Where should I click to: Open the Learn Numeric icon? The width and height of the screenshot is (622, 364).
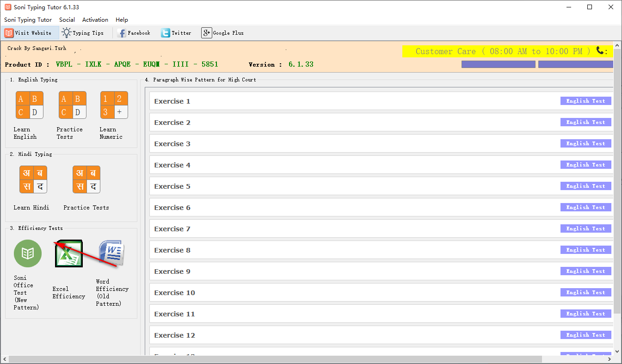pos(114,105)
